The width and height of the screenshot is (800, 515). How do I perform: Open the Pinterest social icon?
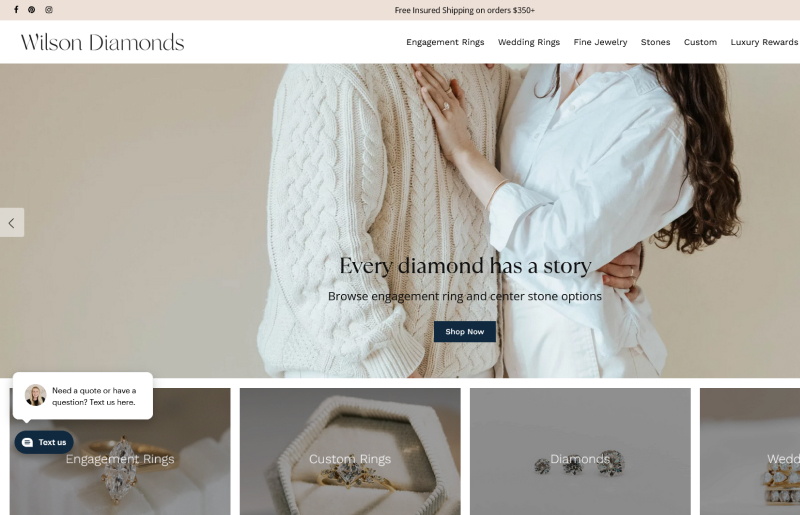point(32,10)
